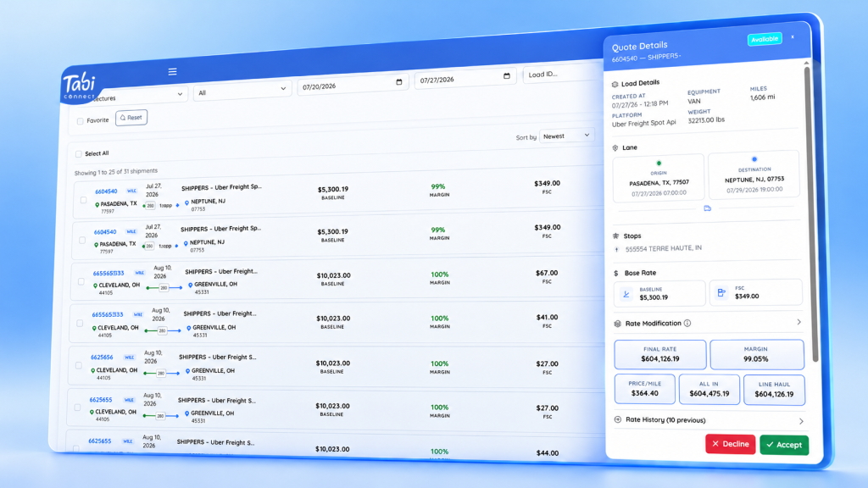Click the Rate History arrow-circle icon
This screenshot has width=868, height=488.
(618, 420)
